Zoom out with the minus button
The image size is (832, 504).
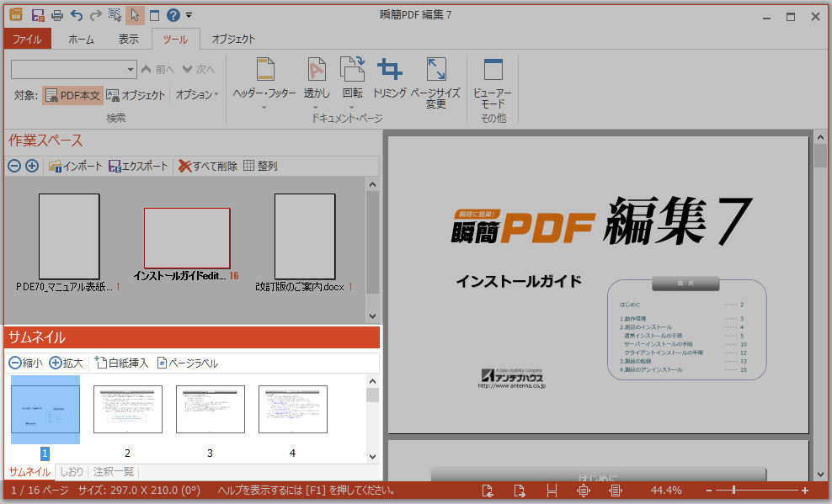709,491
